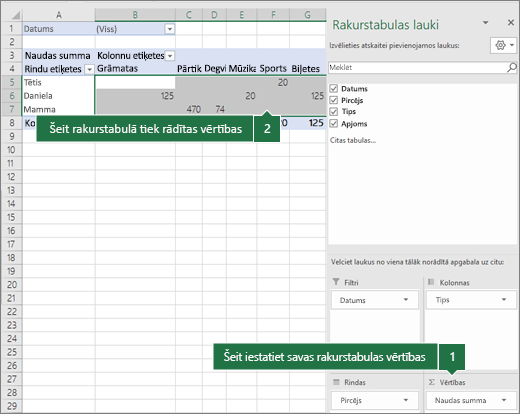520x414 pixels.
Task: Select column G header
Action: [308, 15]
